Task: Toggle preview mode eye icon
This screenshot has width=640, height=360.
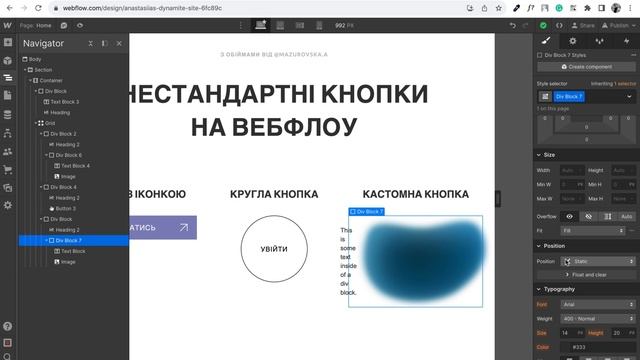Action: 80,25
